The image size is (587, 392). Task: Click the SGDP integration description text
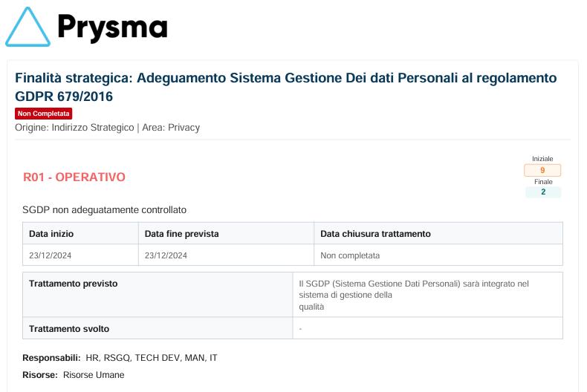click(412, 295)
